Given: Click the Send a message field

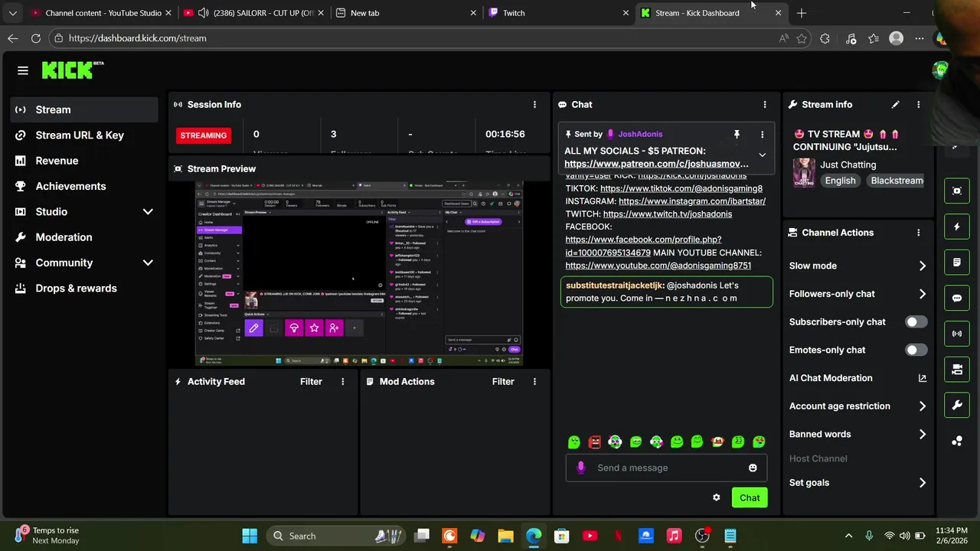Looking at the screenshot, I should pos(666,468).
